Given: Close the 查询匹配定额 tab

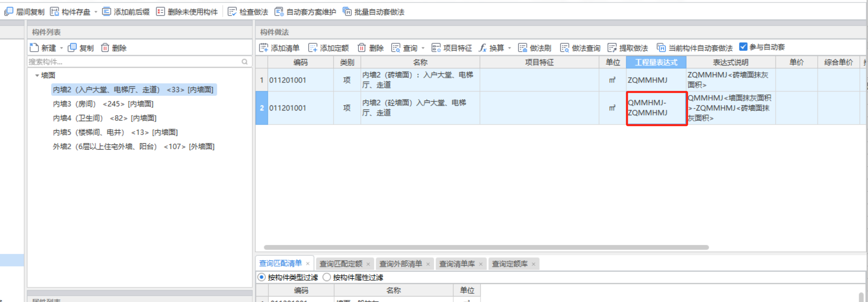Looking at the screenshot, I should tap(368, 264).
